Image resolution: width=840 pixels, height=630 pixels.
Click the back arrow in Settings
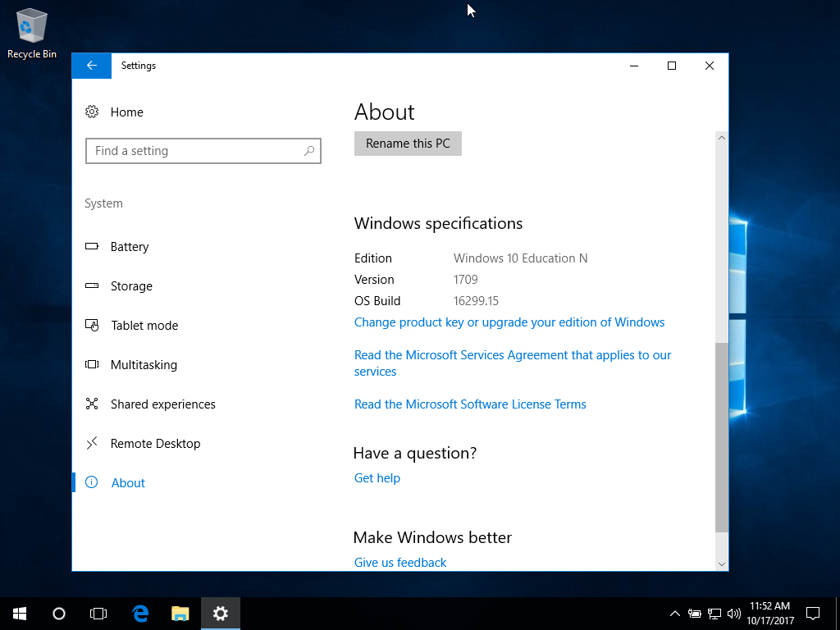91,66
